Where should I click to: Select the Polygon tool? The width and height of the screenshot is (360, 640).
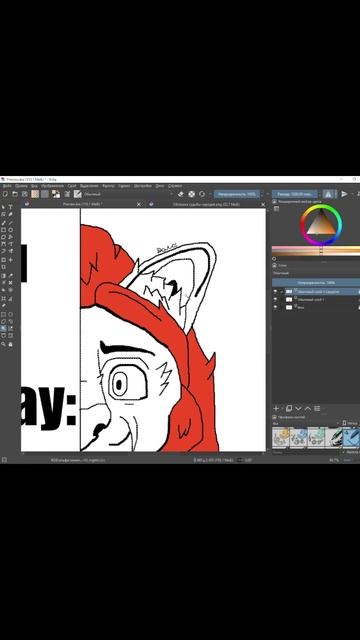click(3, 237)
